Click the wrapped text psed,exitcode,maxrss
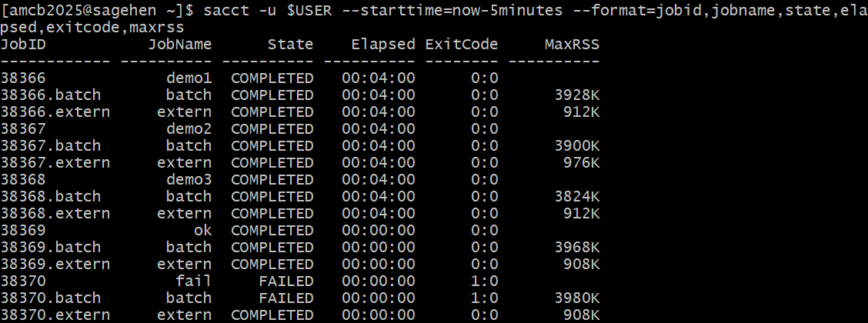868x323 pixels. [92, 28]
